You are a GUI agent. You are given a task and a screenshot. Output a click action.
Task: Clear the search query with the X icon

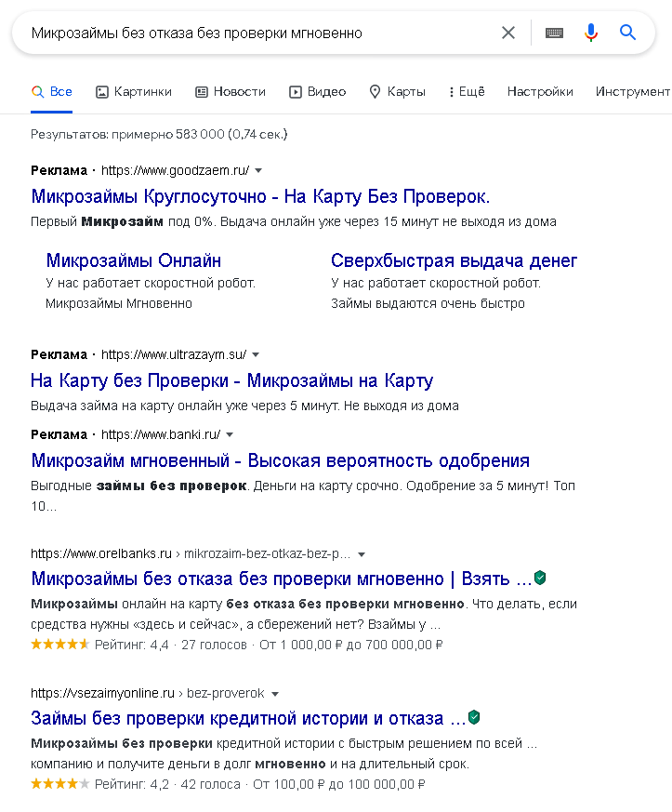point(508,33)
